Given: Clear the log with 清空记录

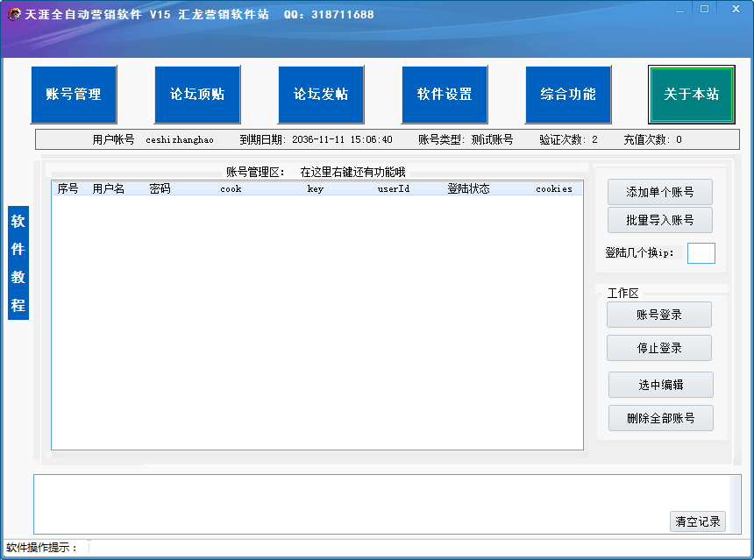Looking at the screenshot, I should coord(698,521).
